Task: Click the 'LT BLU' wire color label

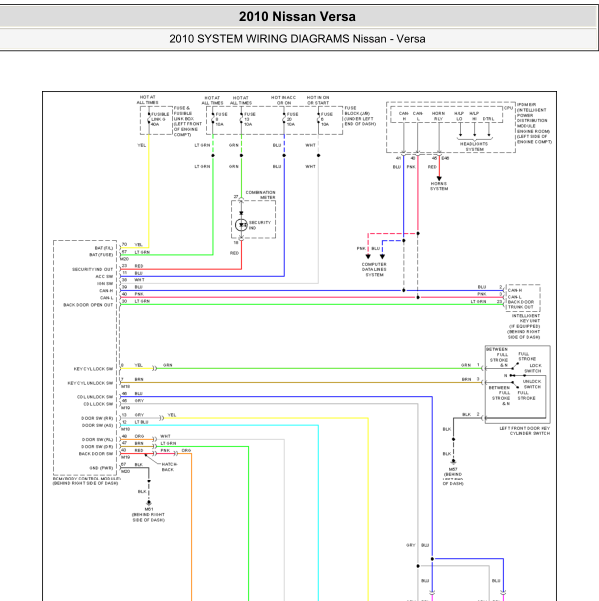Action: (x=141, y=422)
